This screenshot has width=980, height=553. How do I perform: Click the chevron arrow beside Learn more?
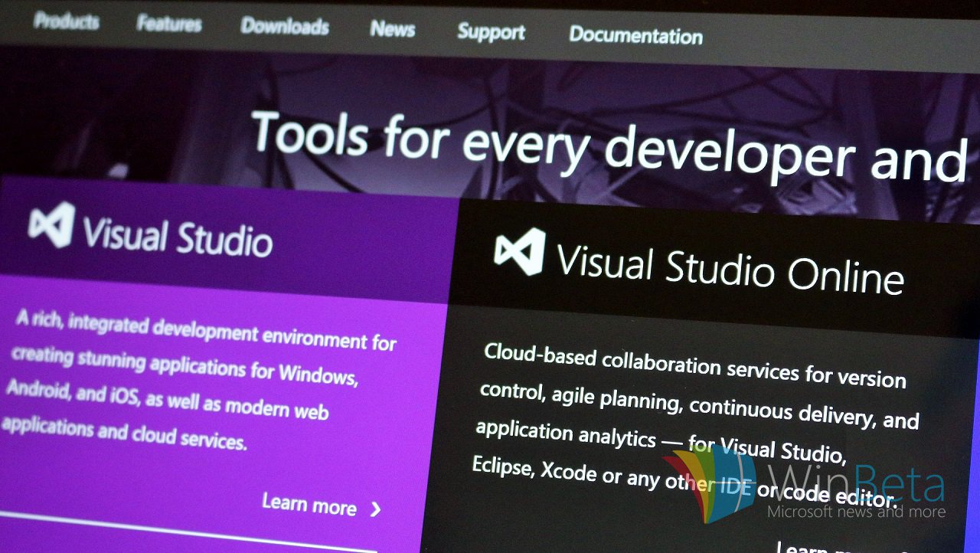click(376, 509)
